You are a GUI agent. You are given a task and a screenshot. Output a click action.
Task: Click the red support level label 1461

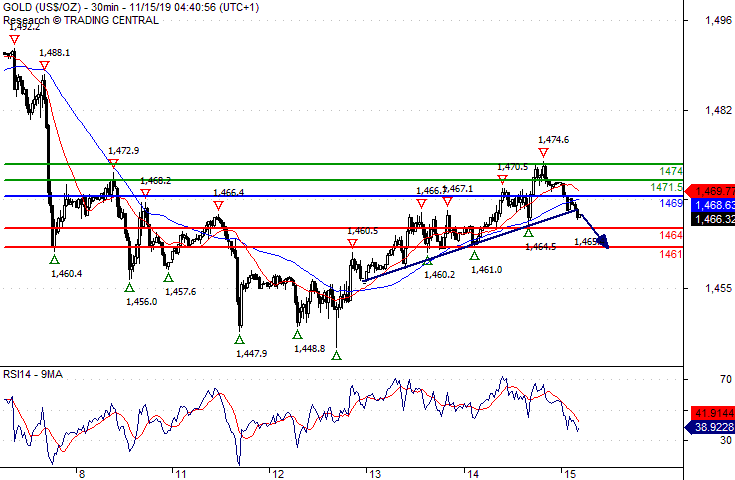tap(671, 255)
